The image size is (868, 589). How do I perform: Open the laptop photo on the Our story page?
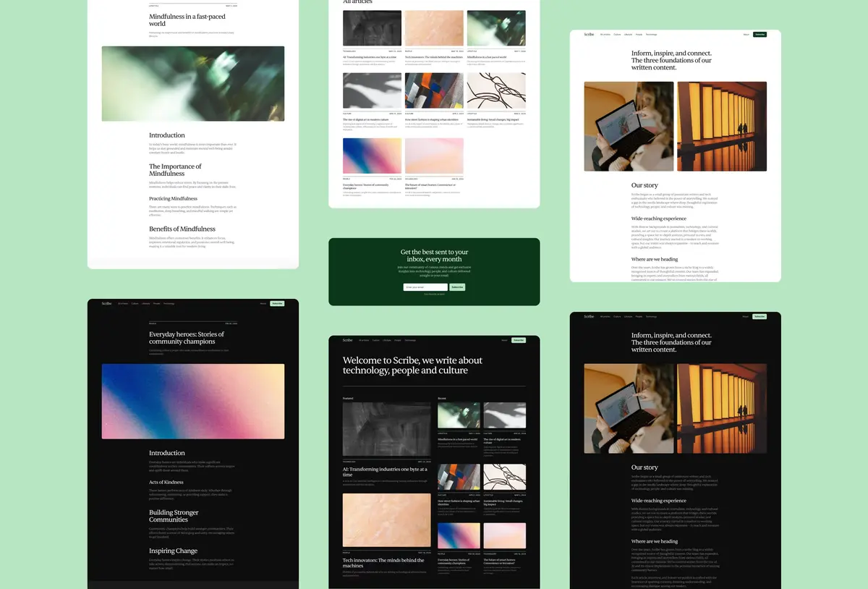tap(629, 127)
